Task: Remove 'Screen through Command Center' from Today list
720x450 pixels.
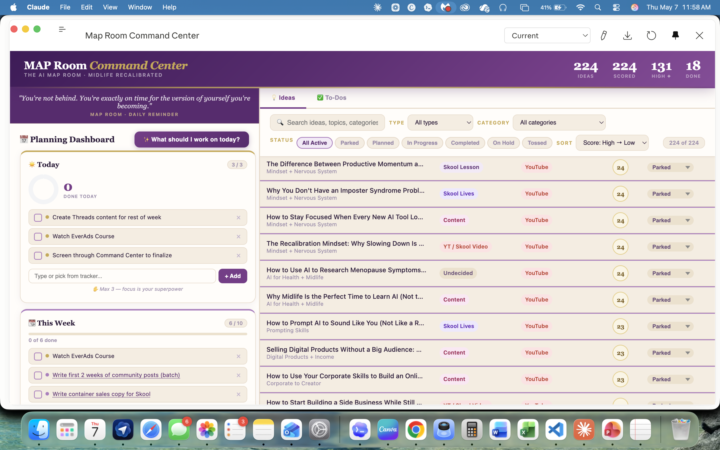Action: (238, 255)
